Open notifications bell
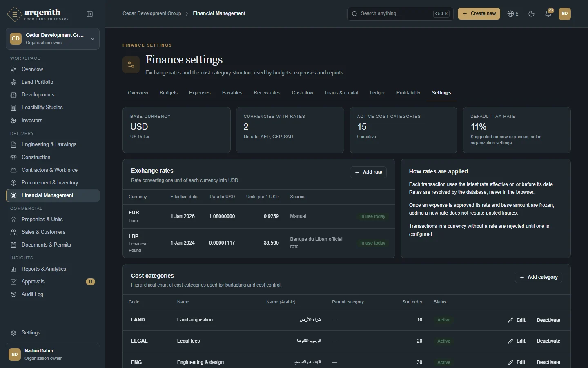Image resolution: width=588 pixels, height=368 pixels. pyautogui.click(x=548, y=13)
